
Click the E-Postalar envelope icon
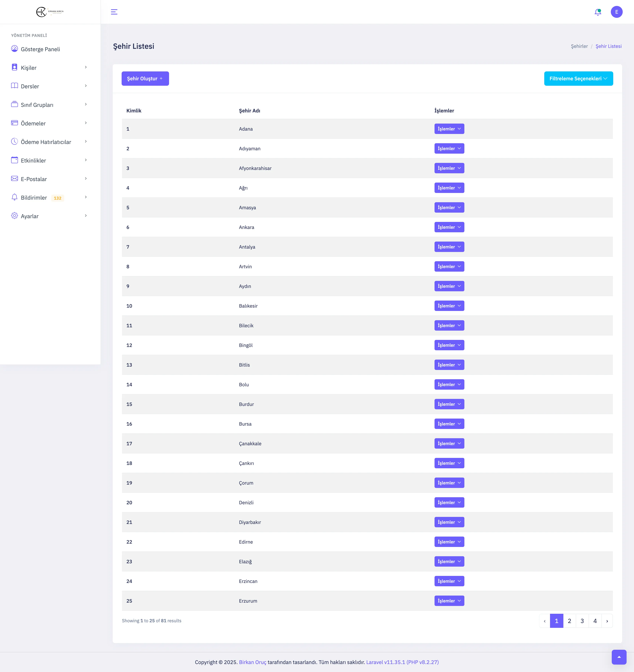coord(14,178)
